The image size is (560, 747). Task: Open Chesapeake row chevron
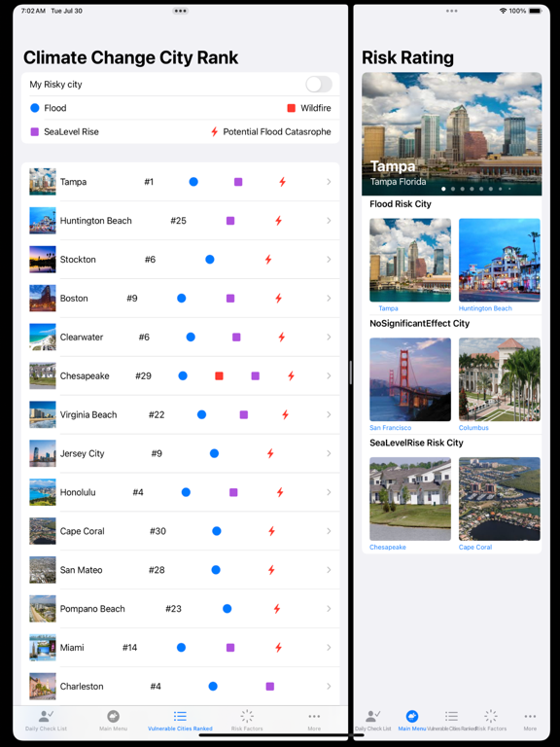(x=329, y=375)
